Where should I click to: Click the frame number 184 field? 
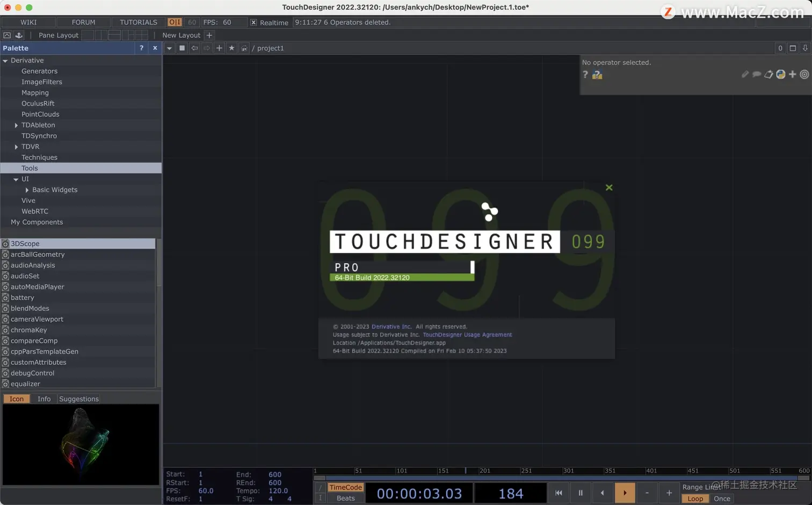[x=511, y=493]
